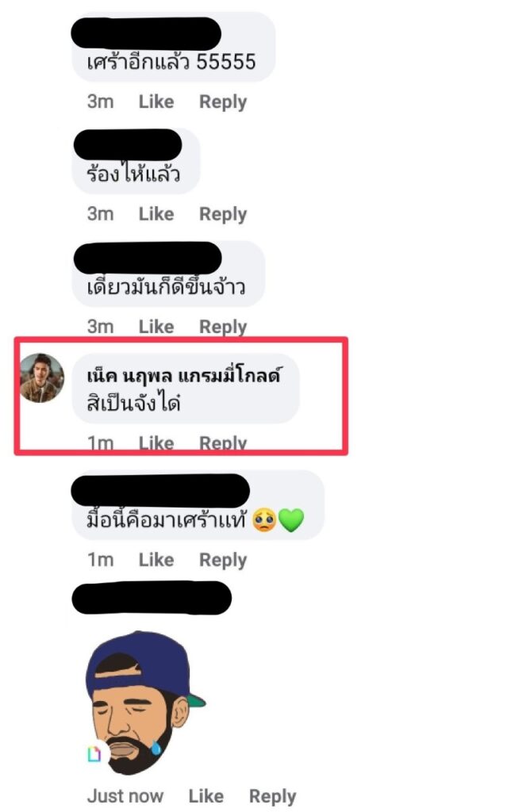Click the green heart emoji in the comment
This screenshot has width=507, height=812.
[x=291, y=520]
